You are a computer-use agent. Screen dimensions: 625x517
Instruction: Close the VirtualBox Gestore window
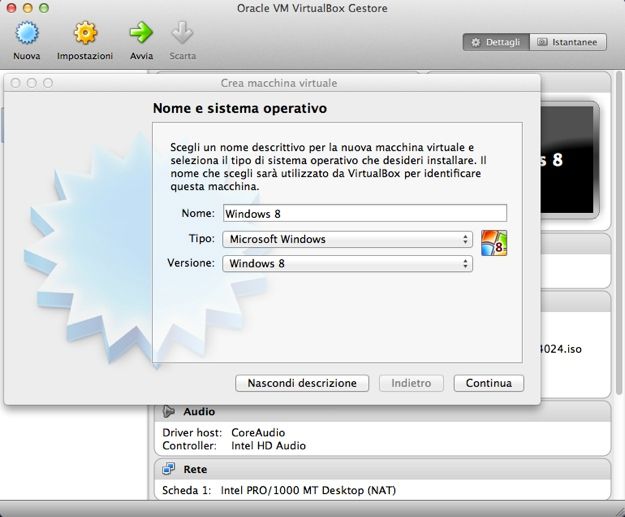11,8
